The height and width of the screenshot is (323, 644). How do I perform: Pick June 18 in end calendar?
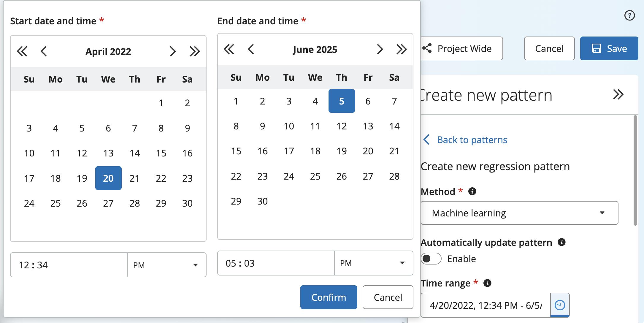pos(315,151)
